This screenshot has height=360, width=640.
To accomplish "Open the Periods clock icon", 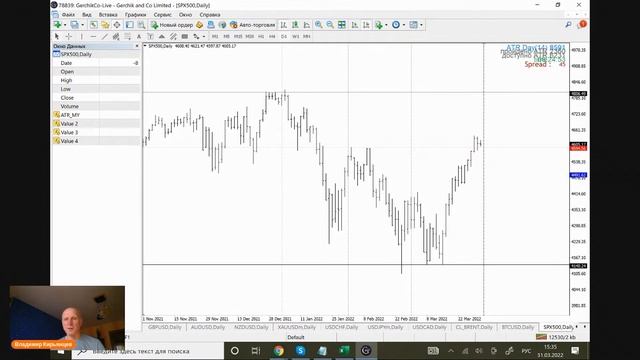I will click(x=396, y=25).
